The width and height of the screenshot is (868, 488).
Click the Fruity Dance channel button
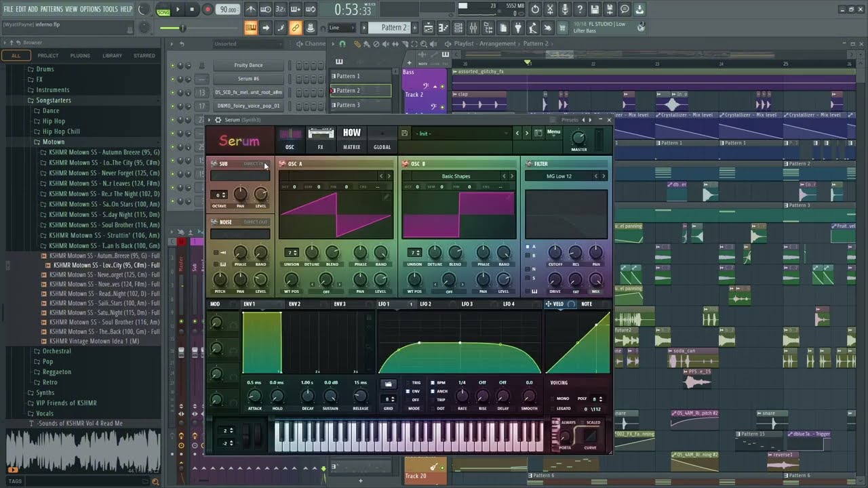[x=248, y=65]
